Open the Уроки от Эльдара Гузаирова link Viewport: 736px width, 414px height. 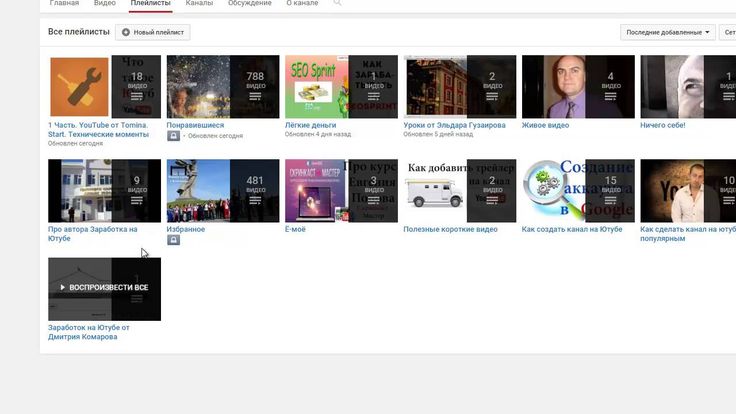click(x=455, y=125)
